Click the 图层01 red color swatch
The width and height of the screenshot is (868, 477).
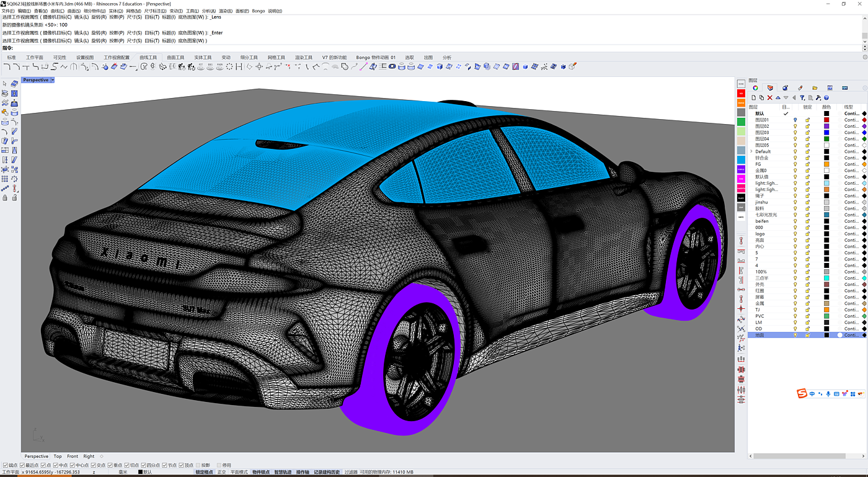tap(826, 120)
